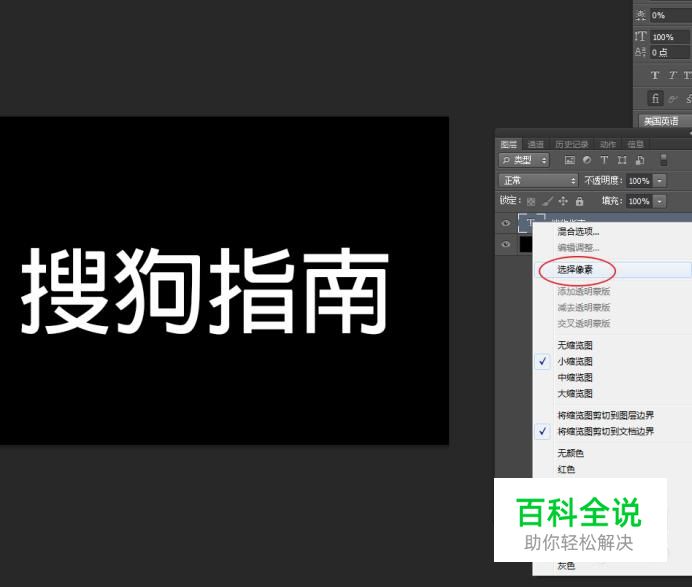Lock all with the padlock icon
This screenshot has height=587, width=692.
point(579,202)
